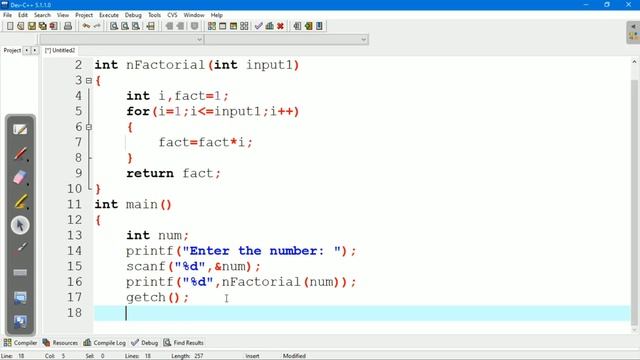Open the Compile Log bottom tab
Image resolution: width=640 pixels, height=360 pixels.
click(104, 342)
